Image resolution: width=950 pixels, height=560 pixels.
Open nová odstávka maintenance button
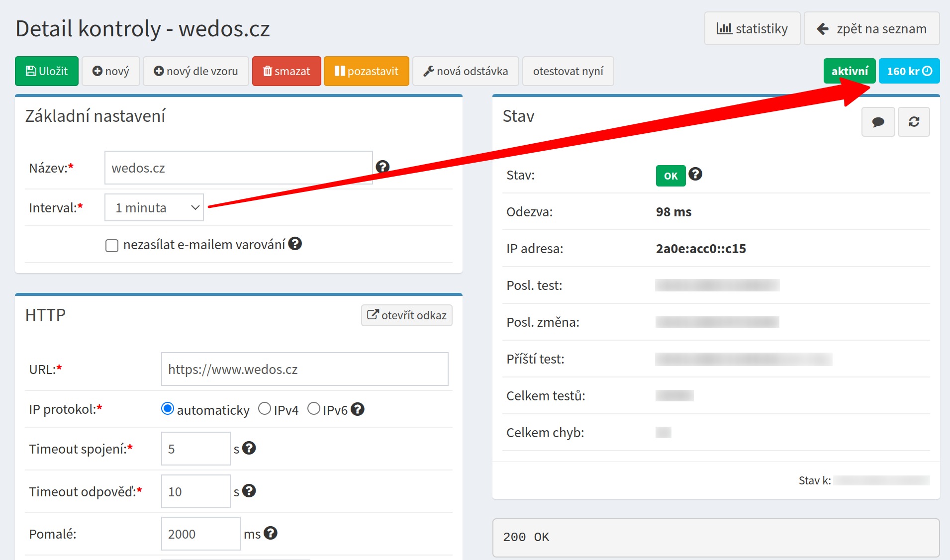click(466, 71)
